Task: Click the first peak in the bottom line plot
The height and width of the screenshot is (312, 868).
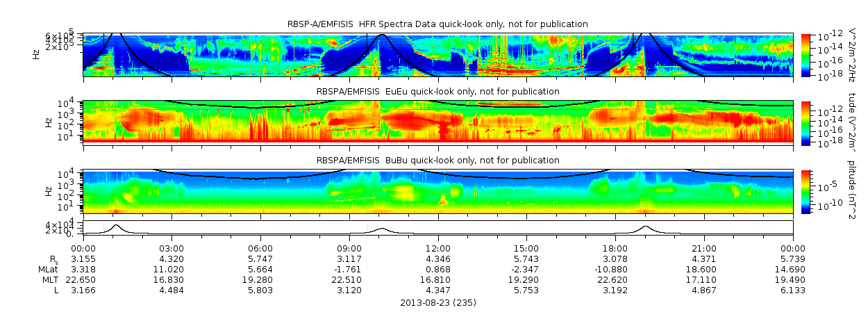Action: pos(117,226)
